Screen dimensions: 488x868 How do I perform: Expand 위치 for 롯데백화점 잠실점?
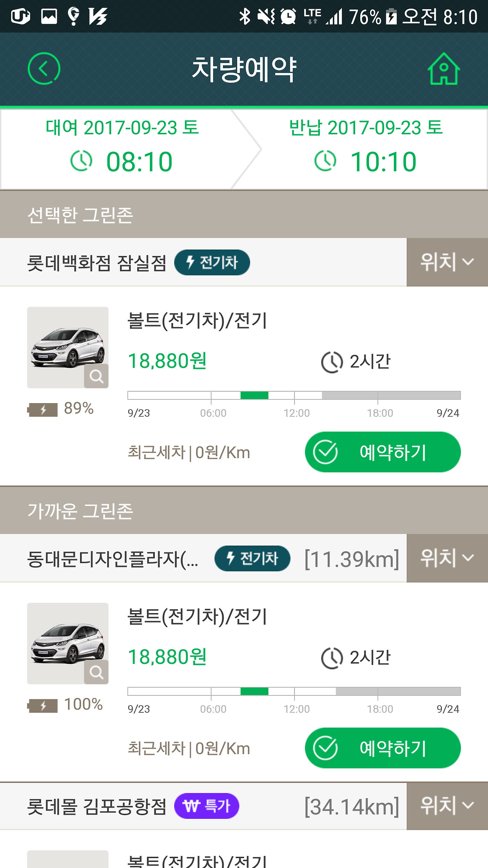point(447,262)
